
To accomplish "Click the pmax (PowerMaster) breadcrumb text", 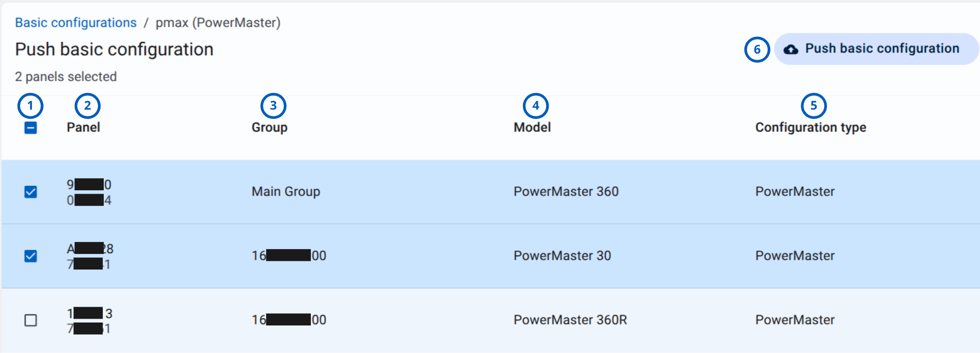I will 218,23.
